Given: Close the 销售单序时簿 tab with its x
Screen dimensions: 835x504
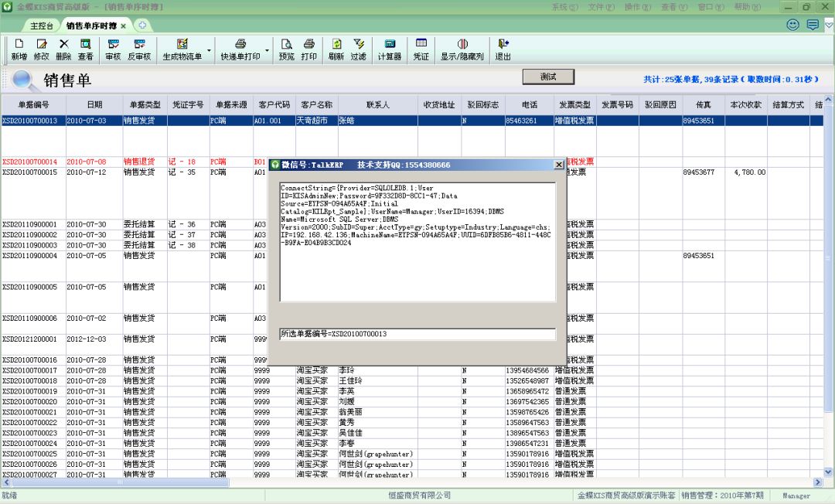Looking at the screenshot, I should [124, 26].
